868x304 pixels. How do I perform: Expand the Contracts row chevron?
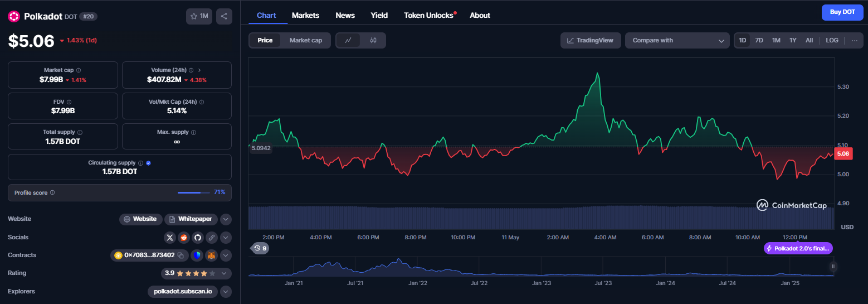(226, 255)
